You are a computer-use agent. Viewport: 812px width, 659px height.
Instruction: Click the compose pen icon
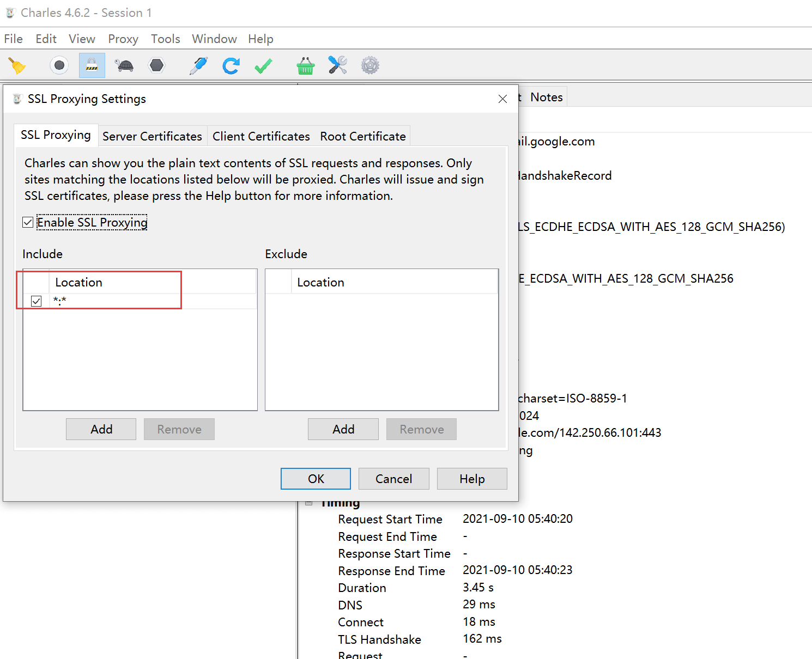[198, 66]
